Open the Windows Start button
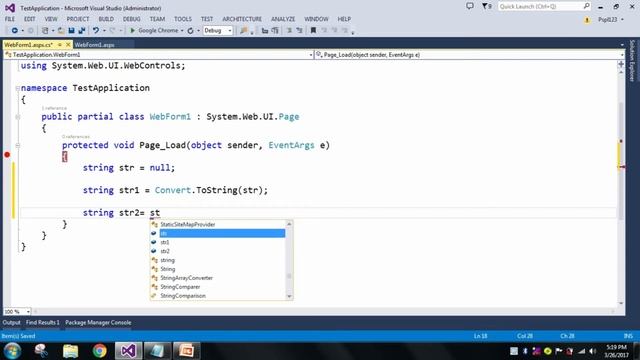The image size is (640, 360). coord(12,351)
